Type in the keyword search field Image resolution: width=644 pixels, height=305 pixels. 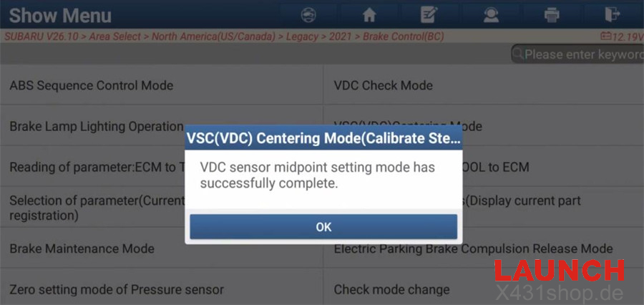click(583, 54)
